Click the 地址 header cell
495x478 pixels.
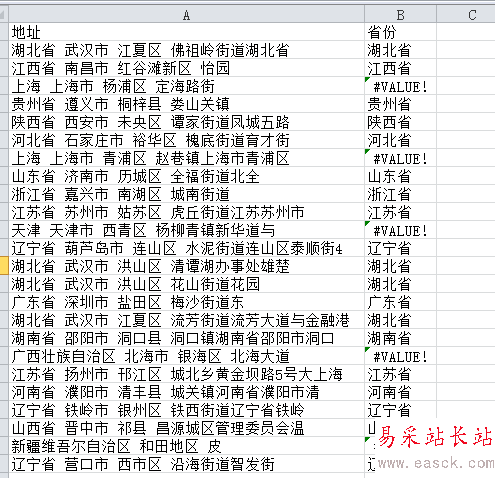(186, 32)
